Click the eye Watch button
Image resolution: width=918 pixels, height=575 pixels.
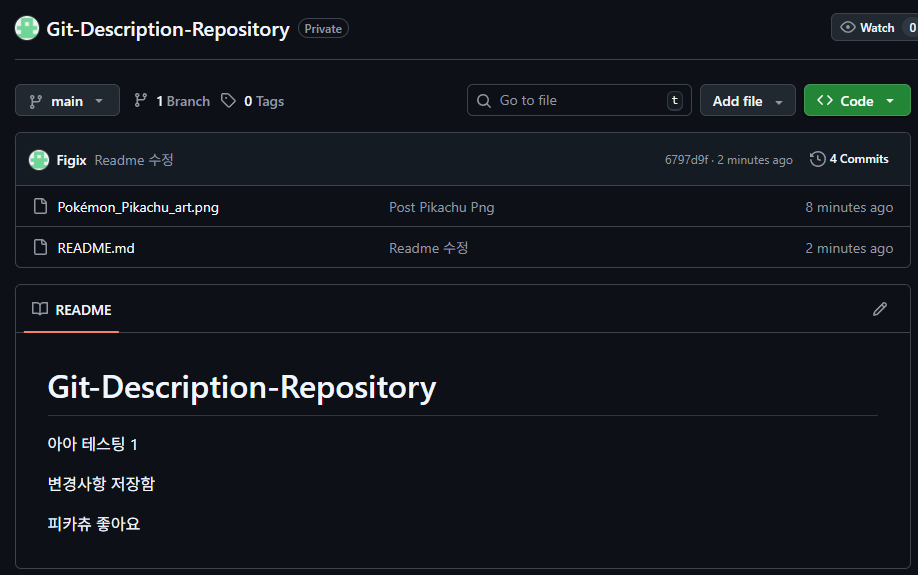click(868, 27)
